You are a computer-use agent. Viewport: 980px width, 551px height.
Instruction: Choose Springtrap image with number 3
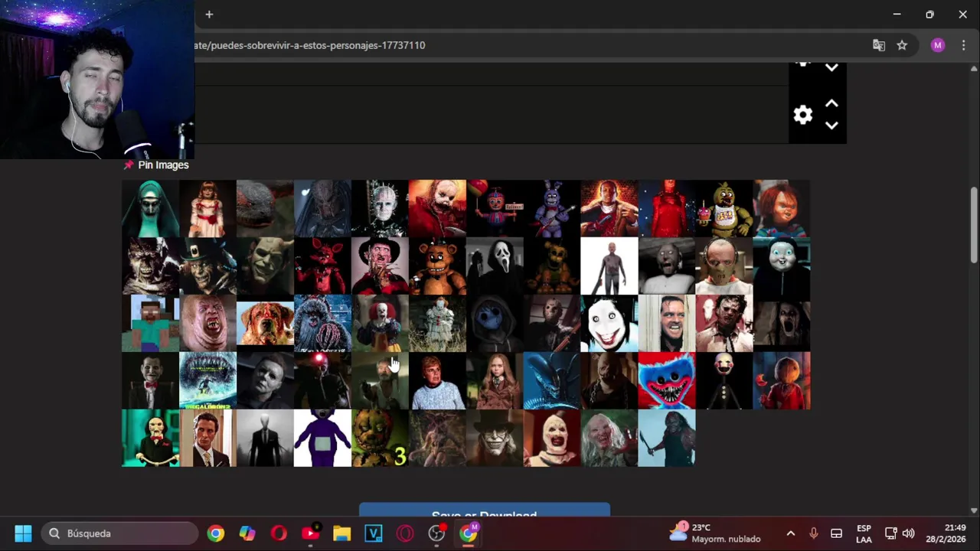[x=380, y=438]
